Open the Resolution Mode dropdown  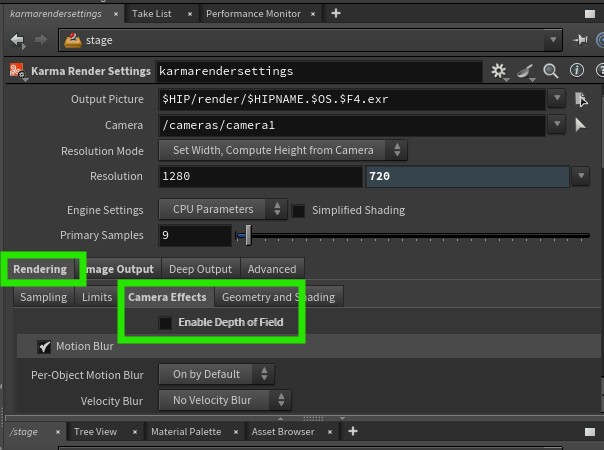pos(283,150)
